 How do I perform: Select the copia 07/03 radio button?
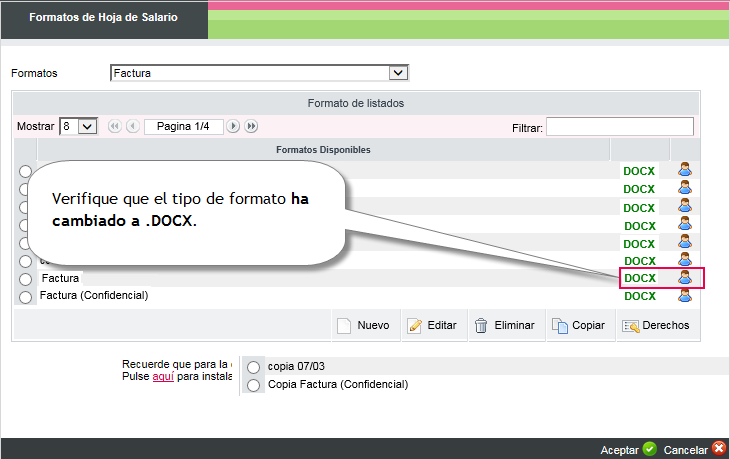[x=254, y=367]
